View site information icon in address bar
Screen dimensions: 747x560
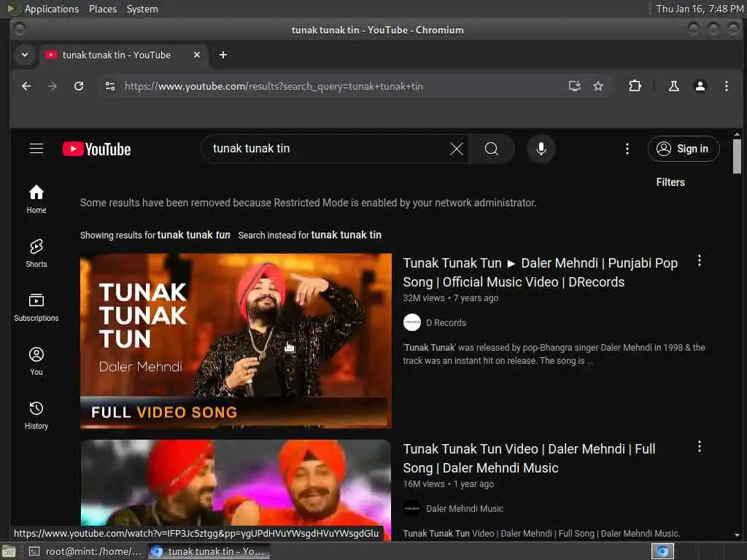coord(110,86)
